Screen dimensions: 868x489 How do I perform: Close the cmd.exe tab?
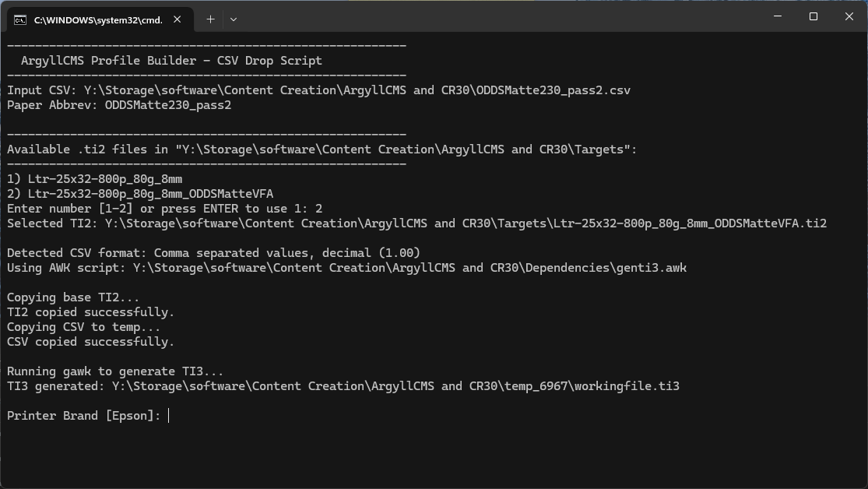[x=177, y=19]
